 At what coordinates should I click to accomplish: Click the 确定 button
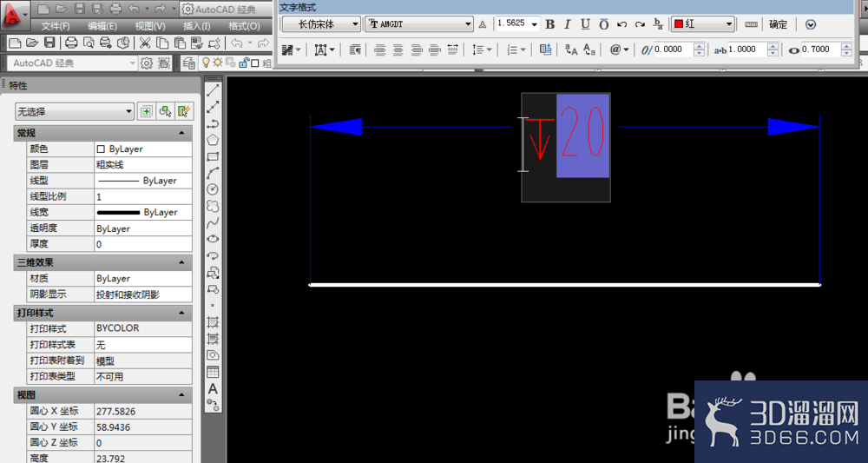778,24
